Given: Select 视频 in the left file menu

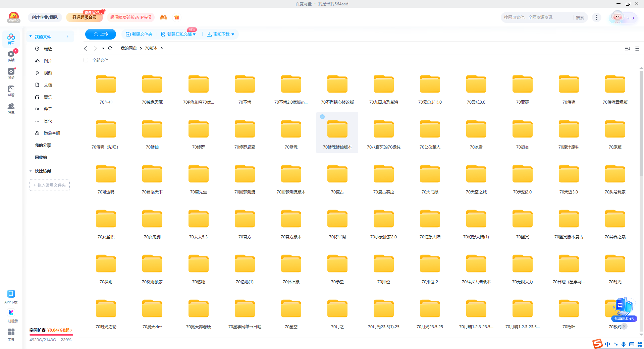Looking at the screenshot, I should 48,73.
